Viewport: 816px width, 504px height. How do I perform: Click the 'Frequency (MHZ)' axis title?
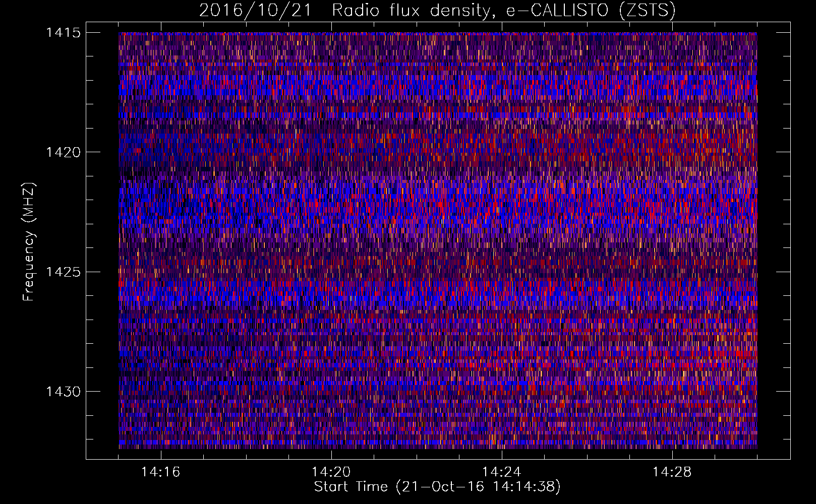coord(29,241)
